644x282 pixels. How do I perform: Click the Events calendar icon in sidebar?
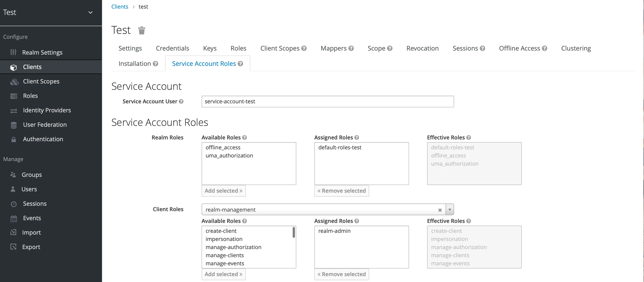pos(14,218)
